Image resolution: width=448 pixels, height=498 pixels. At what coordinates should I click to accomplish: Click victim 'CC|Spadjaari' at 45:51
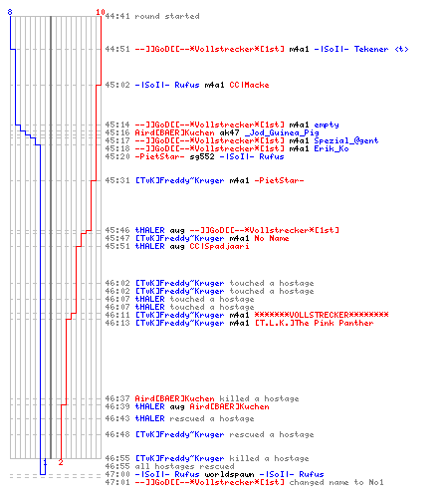219,246
